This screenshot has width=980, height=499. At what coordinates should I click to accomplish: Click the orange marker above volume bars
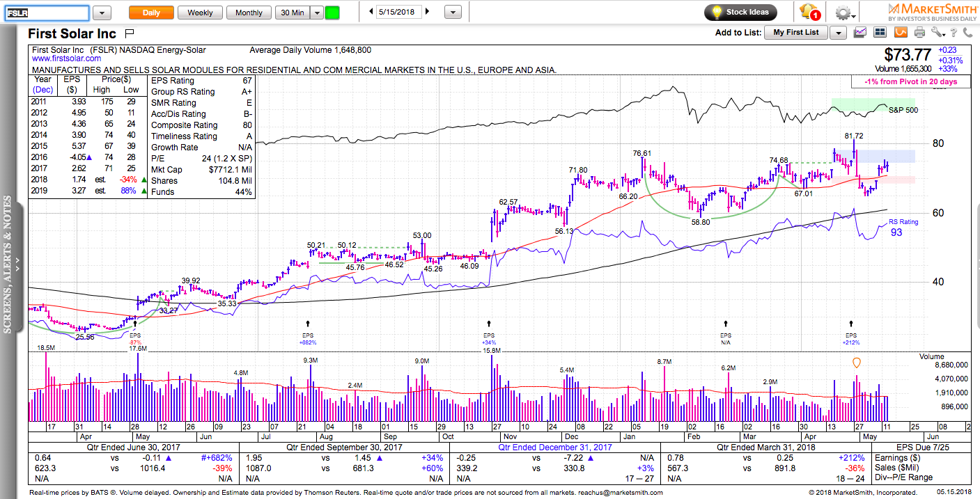tap(856, 363)
